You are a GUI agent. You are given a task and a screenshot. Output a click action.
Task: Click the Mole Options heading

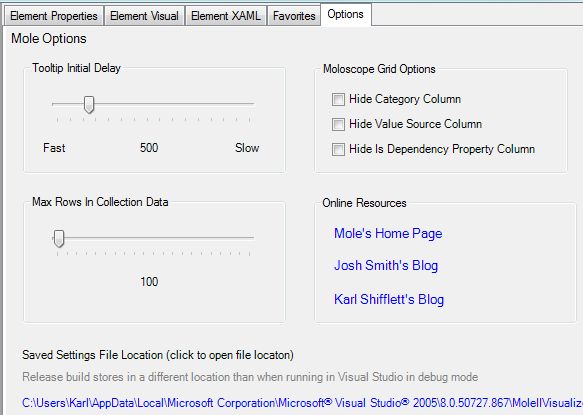49,39
